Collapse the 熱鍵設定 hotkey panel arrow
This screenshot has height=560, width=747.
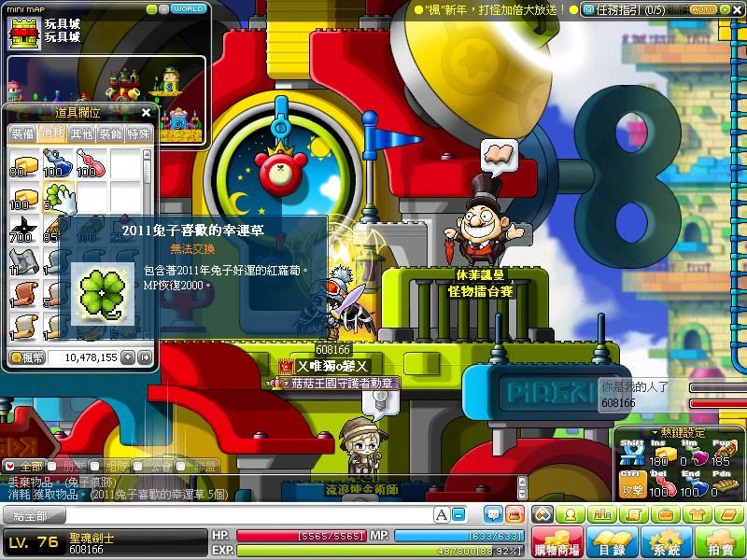655,432
